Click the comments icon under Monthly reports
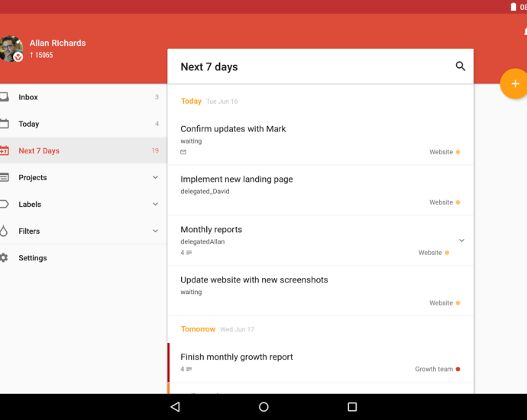The height and width of the screenshot is (420, 527). (189, 252)
